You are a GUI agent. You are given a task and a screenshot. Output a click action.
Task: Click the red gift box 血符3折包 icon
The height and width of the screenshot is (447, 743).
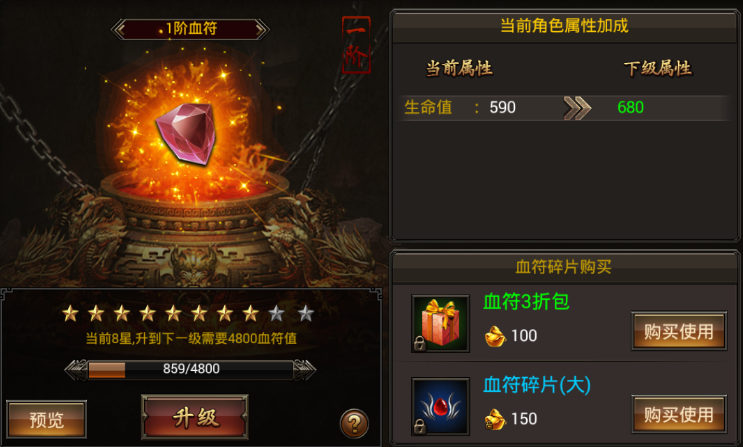pyautogui.click(x=440, y=323)
